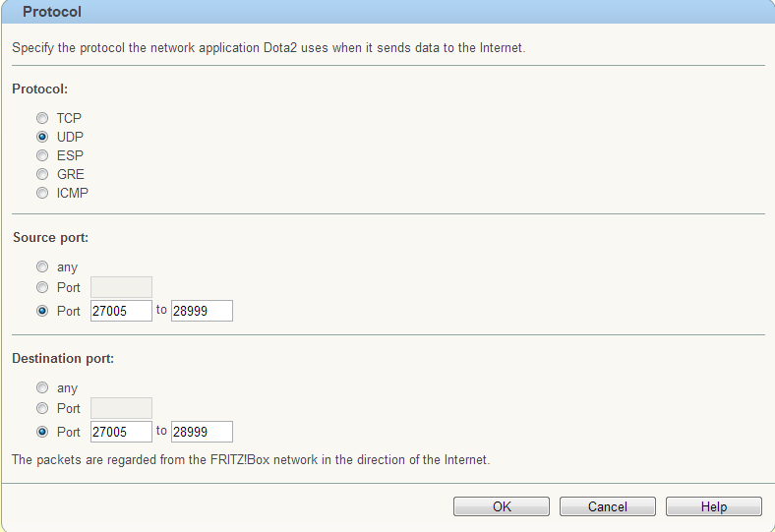Choose ESP as the protocol

click(42, 155)
